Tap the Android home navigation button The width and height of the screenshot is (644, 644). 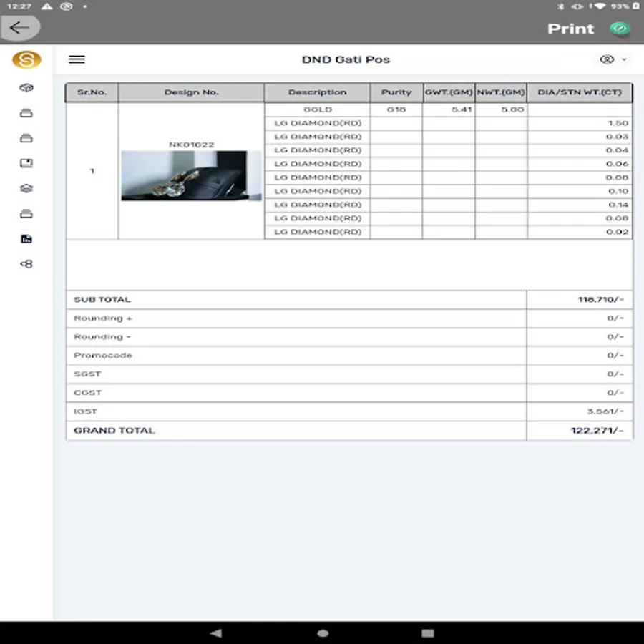coord(323,633)
